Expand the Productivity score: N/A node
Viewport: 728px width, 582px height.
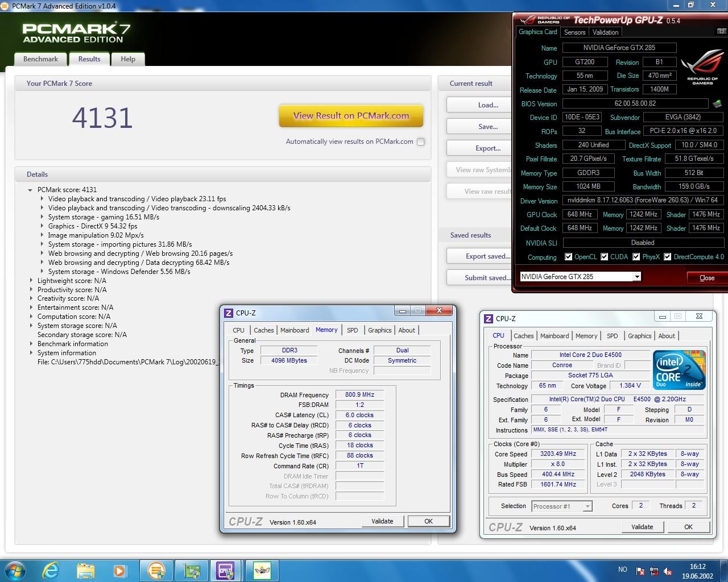tap(31, 290)
